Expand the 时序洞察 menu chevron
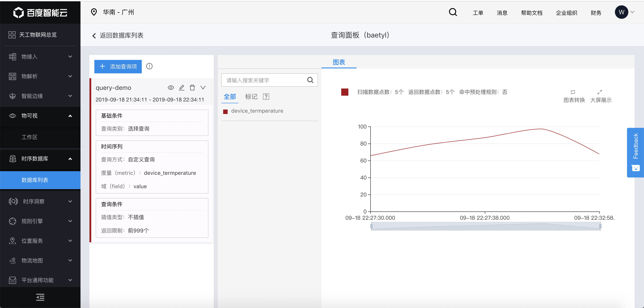This screenshot has height=308, width=644. [70, 201]
